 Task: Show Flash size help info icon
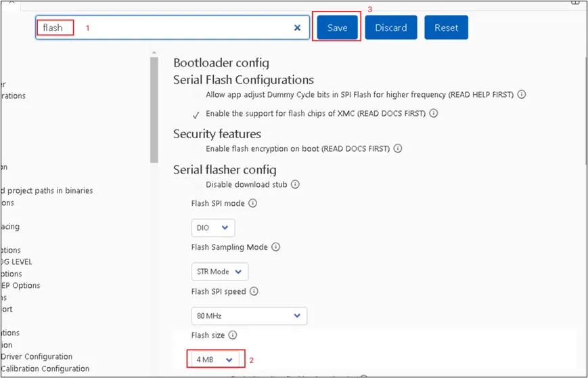(x=232, y=335)
